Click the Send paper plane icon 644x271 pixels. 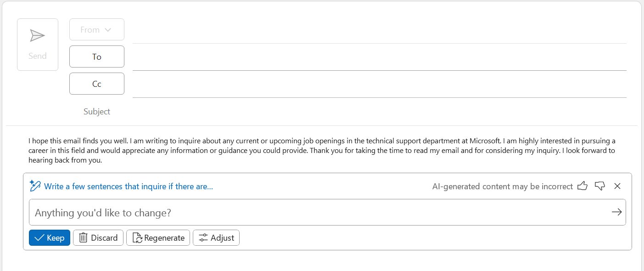click(37, 35)
